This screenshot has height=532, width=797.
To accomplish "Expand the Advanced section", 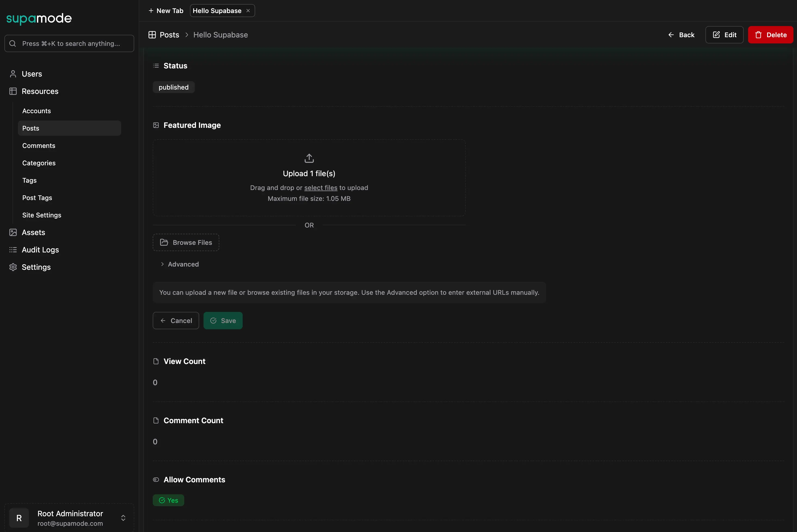I will pyautogui.click(x=180, y=264).
